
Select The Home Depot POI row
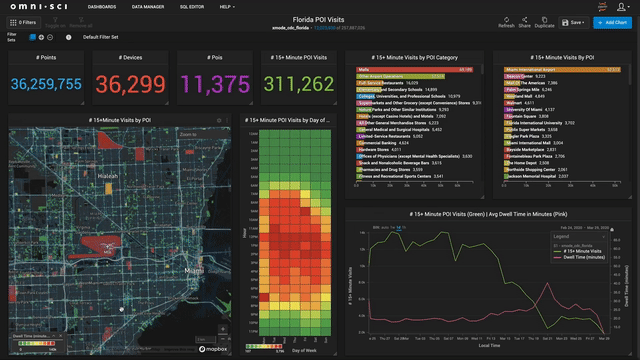[527, 163]
